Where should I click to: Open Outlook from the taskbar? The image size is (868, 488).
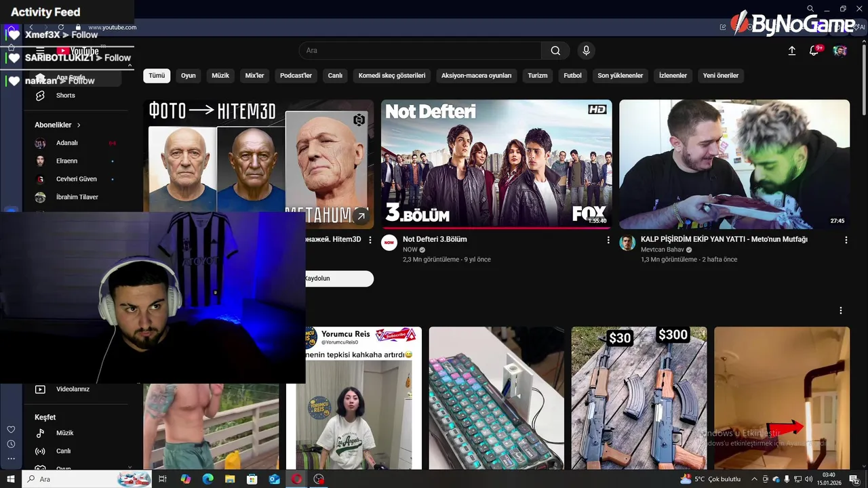[x=274, y=479]
